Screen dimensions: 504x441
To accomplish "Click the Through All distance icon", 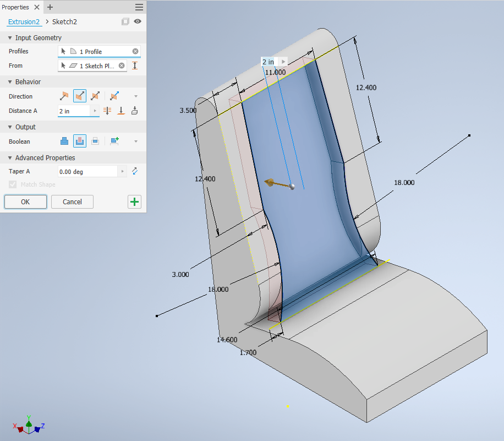I will [107, 111].
